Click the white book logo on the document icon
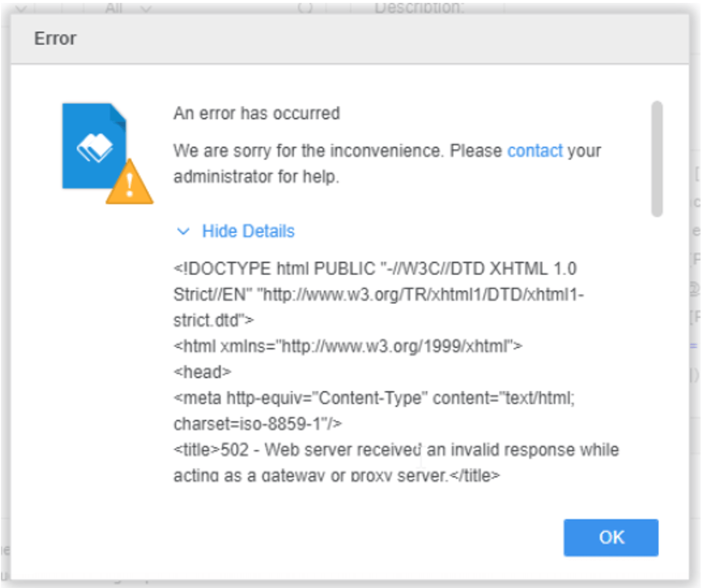701x588 pixels. (95, 147)
